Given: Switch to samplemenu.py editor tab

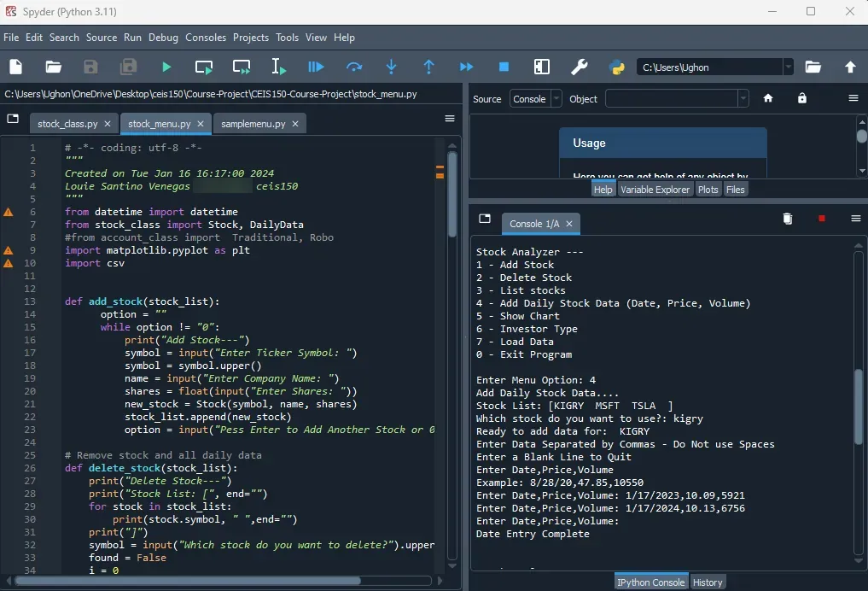Looking at the screenshot, I should pyautogui.click(x=253, y=124).
